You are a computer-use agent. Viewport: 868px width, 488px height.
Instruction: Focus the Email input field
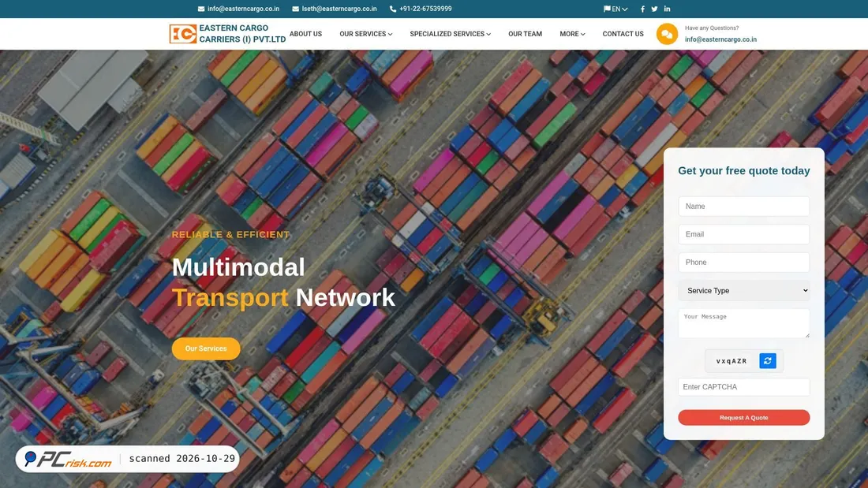click(x=744, y=234)
